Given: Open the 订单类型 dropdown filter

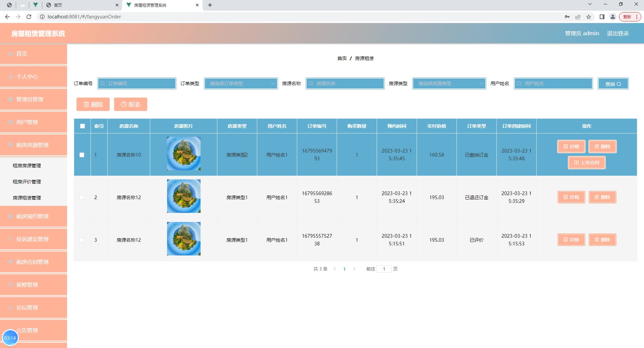Looking at the screenshot, I should pos(241,83).
